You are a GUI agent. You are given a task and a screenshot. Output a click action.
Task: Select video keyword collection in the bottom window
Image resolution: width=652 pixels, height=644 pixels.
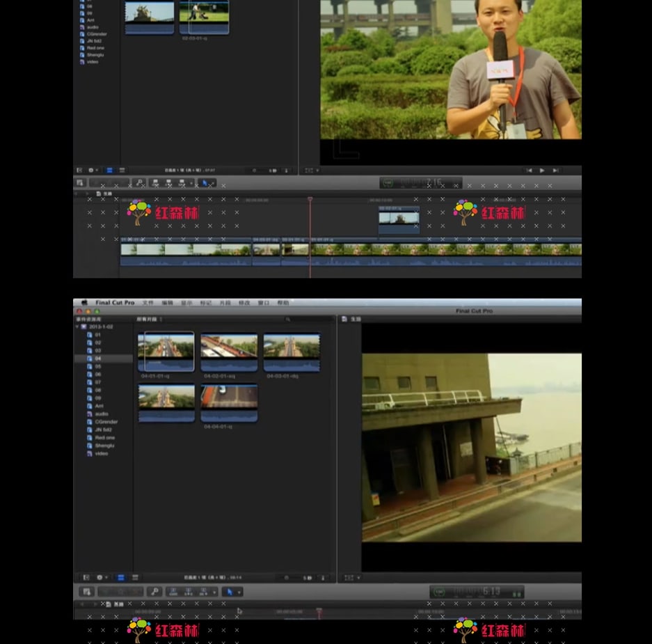point(101,453)
